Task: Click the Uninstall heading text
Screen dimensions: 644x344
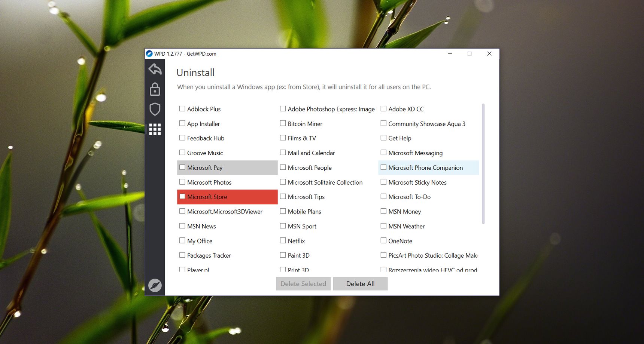Action: (195, 73)
